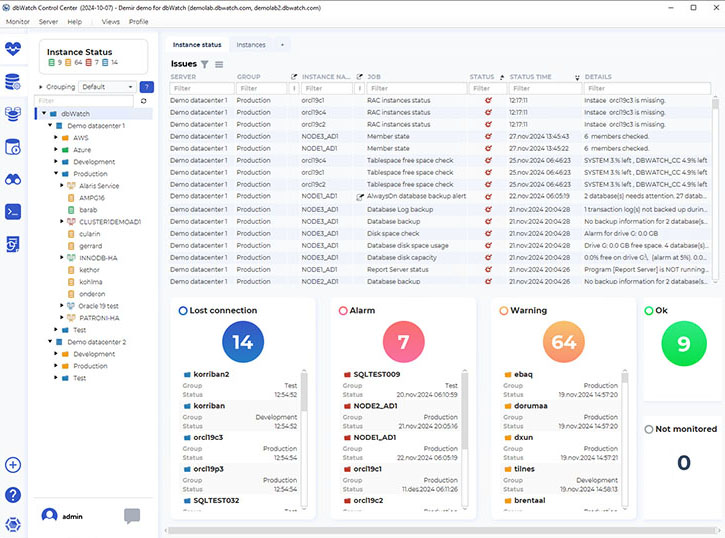This screenshot has height=538, width=725.
Task: Open the Help menu
Action: (74, 22)
